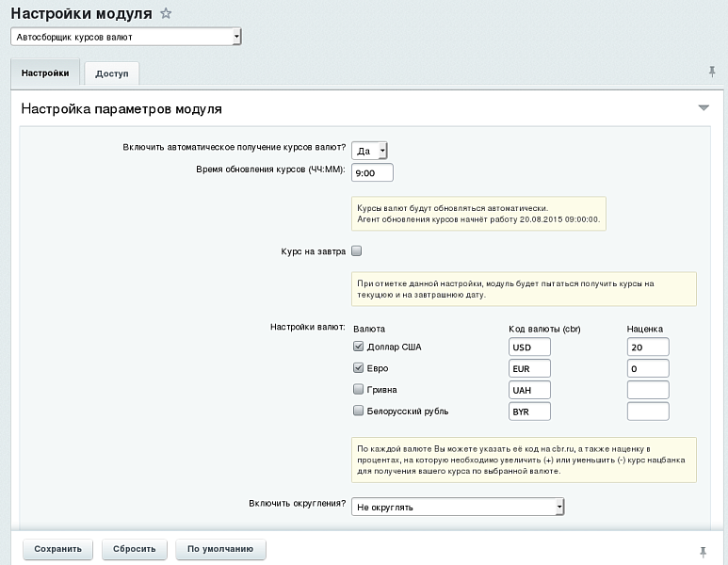Enable the 'Гривна' currency checkbox
728x565 pixels.
(x=358, y=389)
